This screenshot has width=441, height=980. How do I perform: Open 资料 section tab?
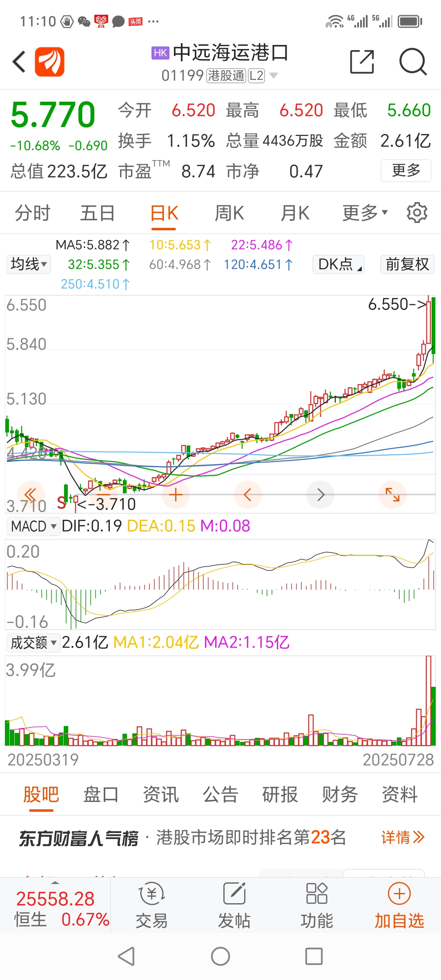(400, 795)
